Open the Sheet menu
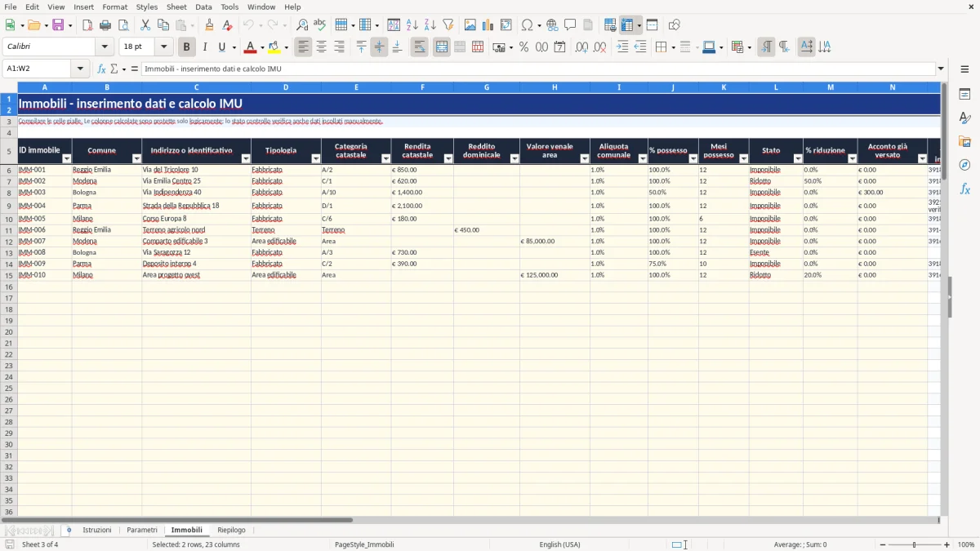This screenshot has width=980, height=551. pyautogui.click(x=176, y=7)
